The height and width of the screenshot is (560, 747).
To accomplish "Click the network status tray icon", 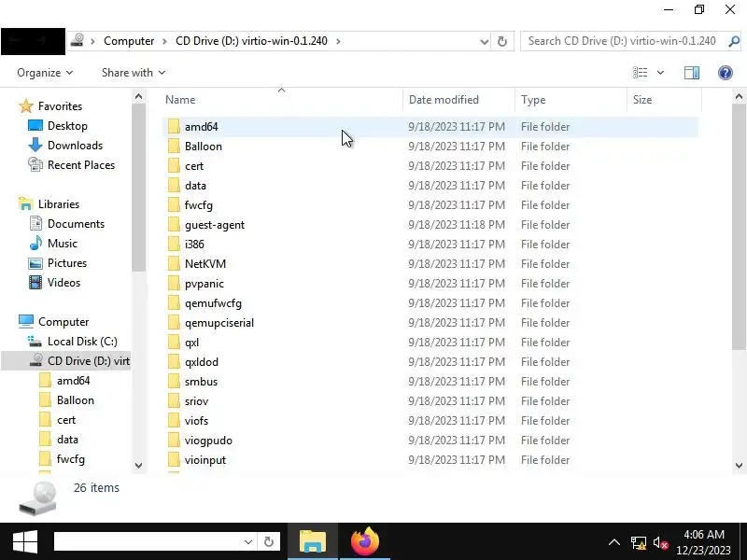I will [x=639, y=542].
